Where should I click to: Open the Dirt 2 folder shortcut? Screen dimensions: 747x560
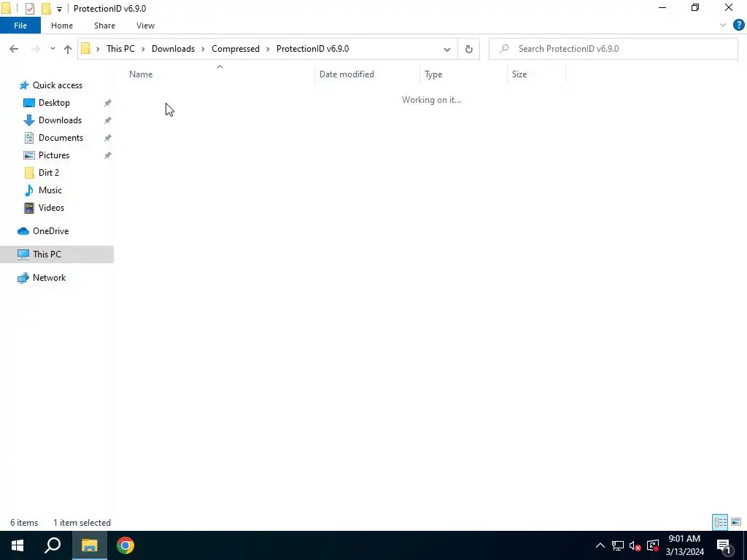[49, 172]
